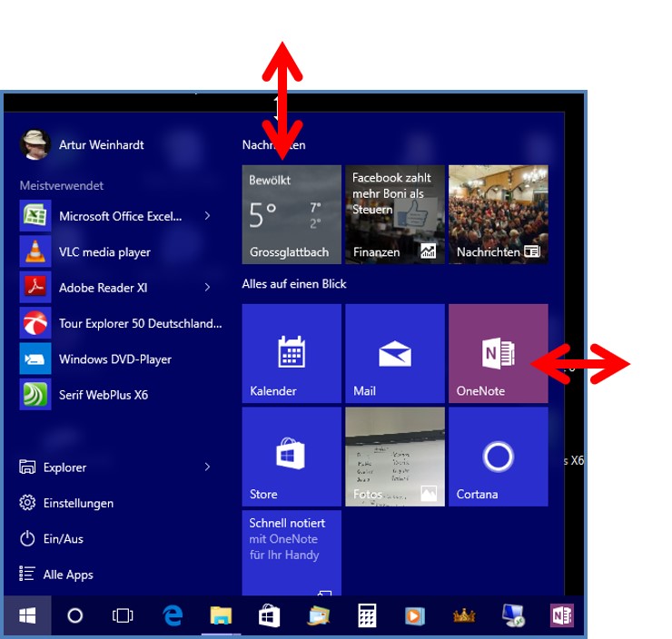Open the OneNote tile
Screen dimensions: 672x639
[498, 353]
